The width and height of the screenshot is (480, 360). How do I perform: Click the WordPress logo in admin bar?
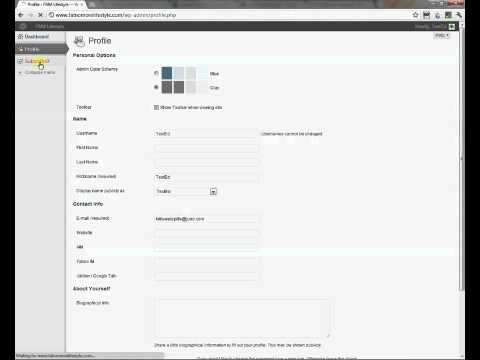coord(23,26)
